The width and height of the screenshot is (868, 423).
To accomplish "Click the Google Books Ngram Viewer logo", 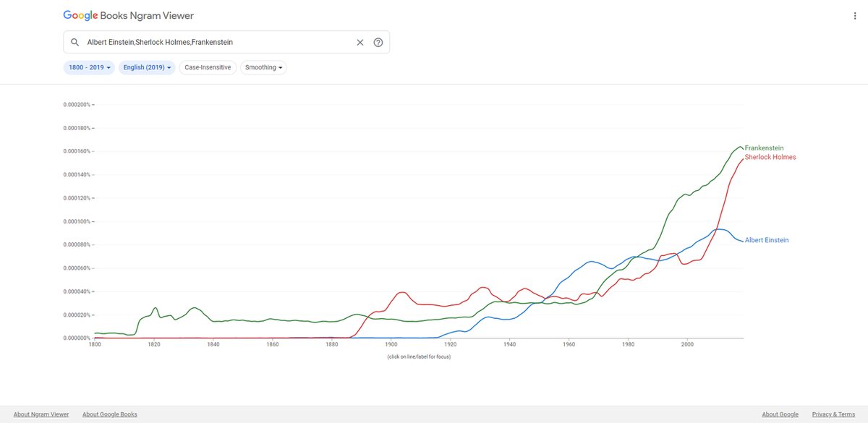I will coord(129,15).
